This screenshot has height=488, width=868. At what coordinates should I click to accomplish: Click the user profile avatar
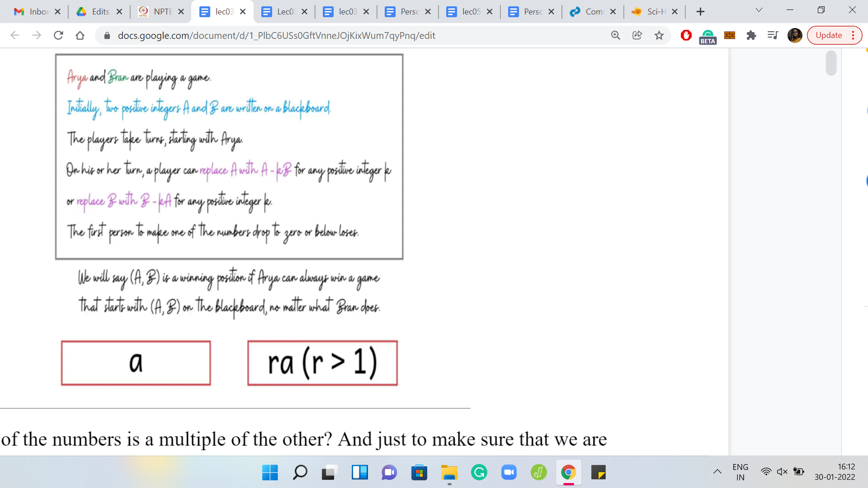(x=794, y=35)
